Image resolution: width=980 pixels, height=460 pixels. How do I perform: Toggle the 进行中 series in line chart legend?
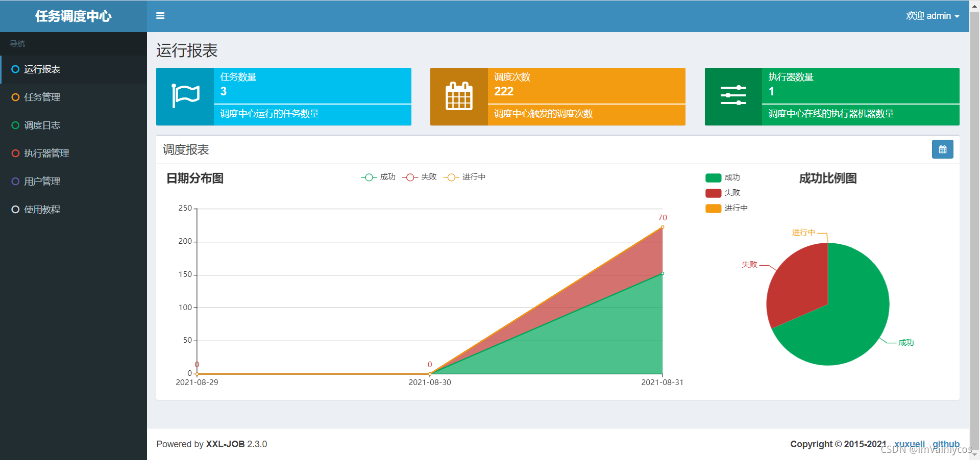tap(464, 177)
